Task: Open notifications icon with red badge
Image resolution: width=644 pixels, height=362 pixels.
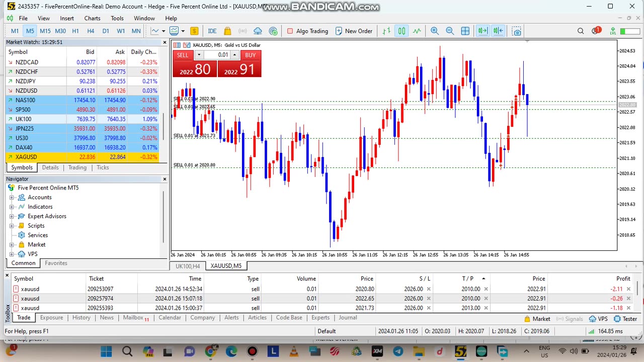Action: click(596, 31)
